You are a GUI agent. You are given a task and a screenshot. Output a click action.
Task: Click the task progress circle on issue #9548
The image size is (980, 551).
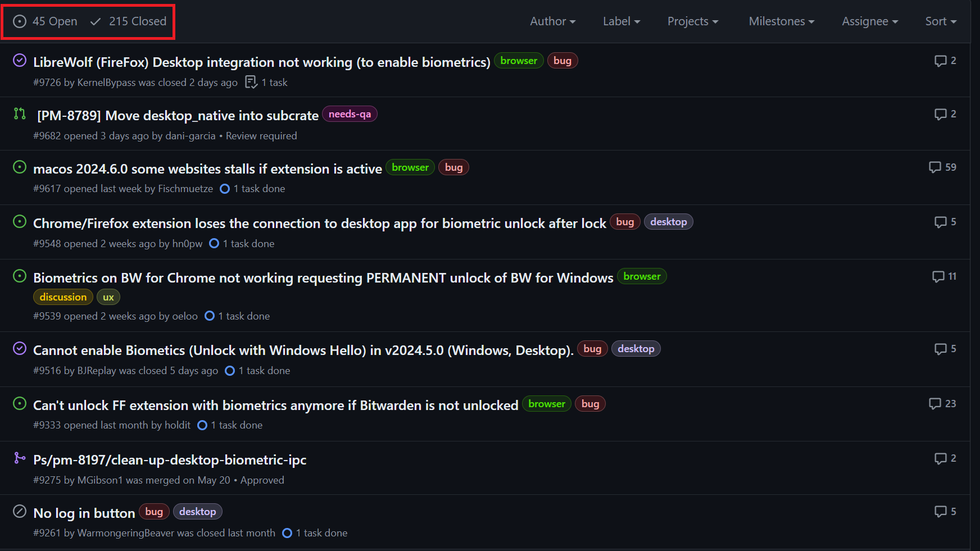(x=214, y=243)
